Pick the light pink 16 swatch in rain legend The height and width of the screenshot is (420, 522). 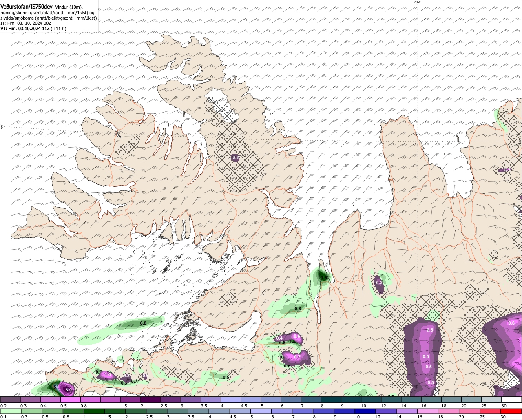(428, 411)
